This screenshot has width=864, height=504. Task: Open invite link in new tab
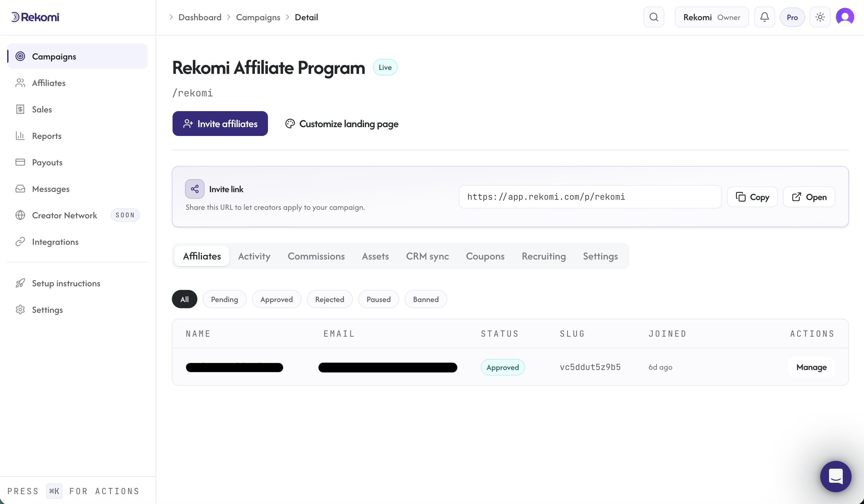pos(809,197)
